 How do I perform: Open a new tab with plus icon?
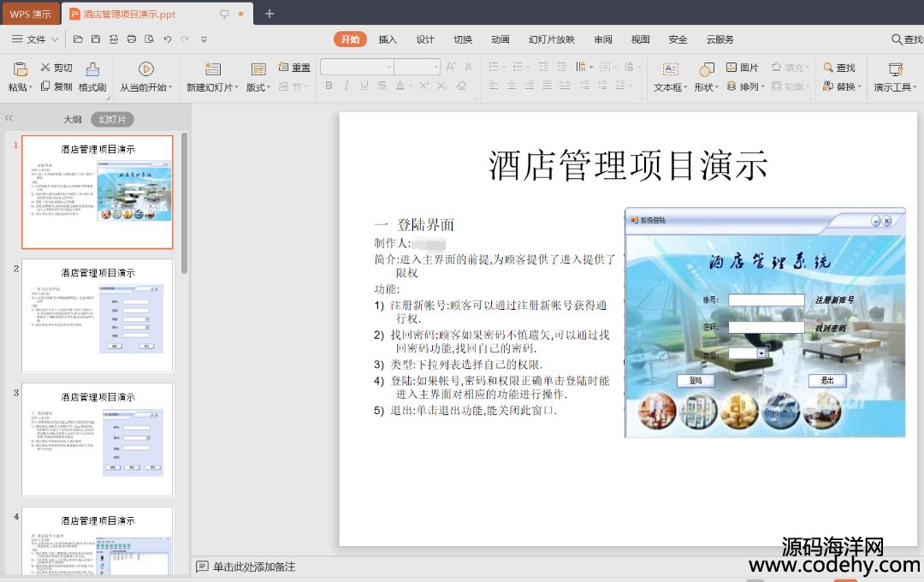[269, 14]
